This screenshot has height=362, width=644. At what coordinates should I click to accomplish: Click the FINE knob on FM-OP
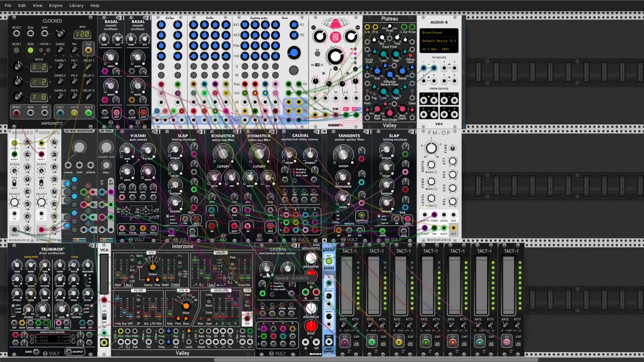point(452,148)
